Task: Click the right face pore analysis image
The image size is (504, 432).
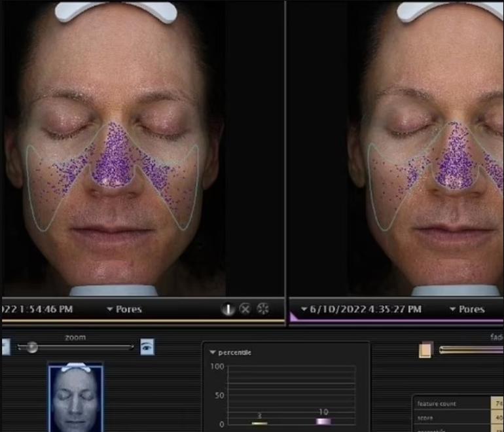Action: tap(425, 151)
